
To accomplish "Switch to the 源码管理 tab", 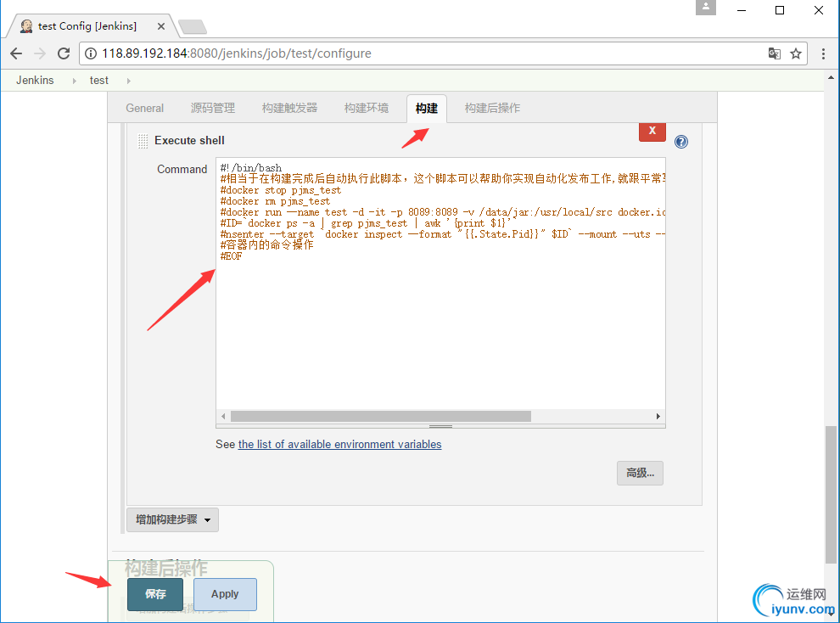I will (213, 108).
